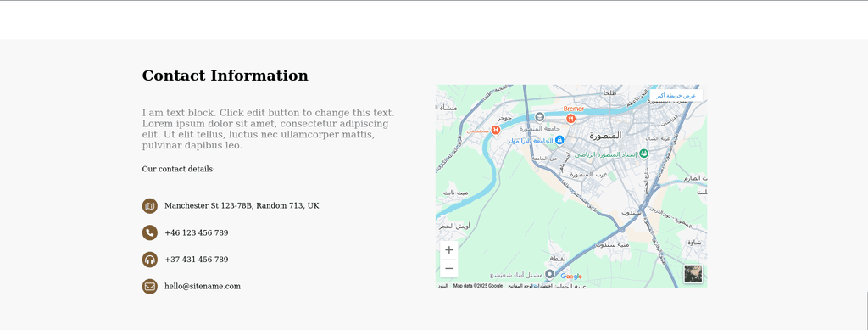Click the green stadium marker on the map
Image resolution: width=868 pixels, height=330 pixels.
click(x=643, y=154)
